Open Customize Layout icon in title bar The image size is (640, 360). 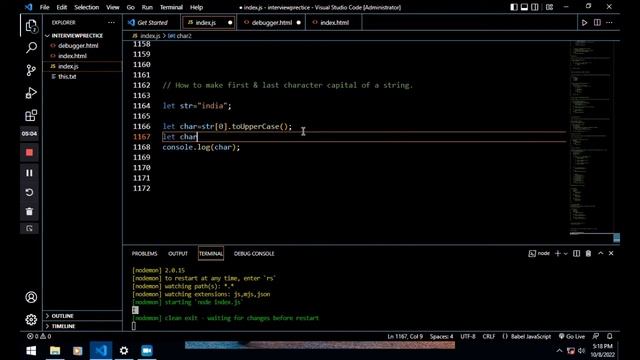click(549, 7)
